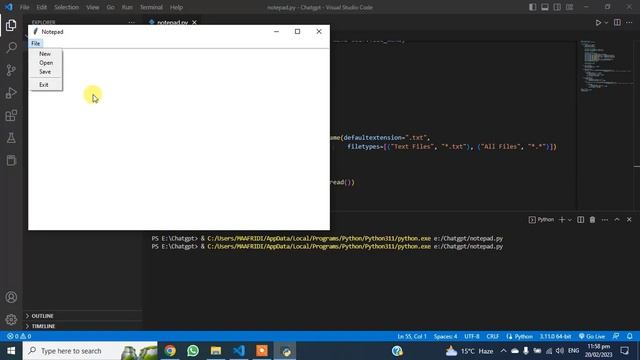Screen dimensions: 640x360
Task: Open the Search view in activity bar
Action: pyautogui.click(x=11, y=48)
